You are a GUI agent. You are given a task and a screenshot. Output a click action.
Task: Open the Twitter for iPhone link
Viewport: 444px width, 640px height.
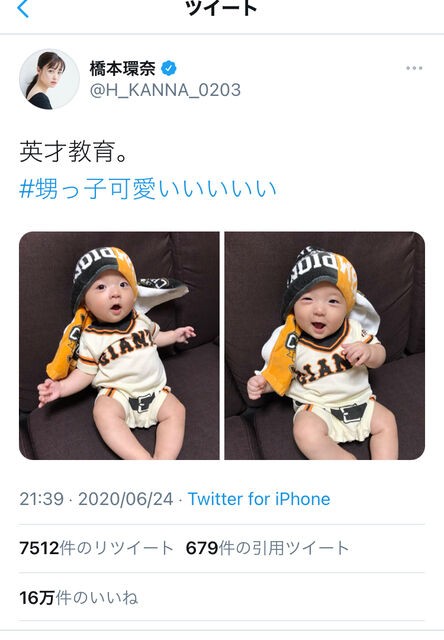click(x=259, y=499)
